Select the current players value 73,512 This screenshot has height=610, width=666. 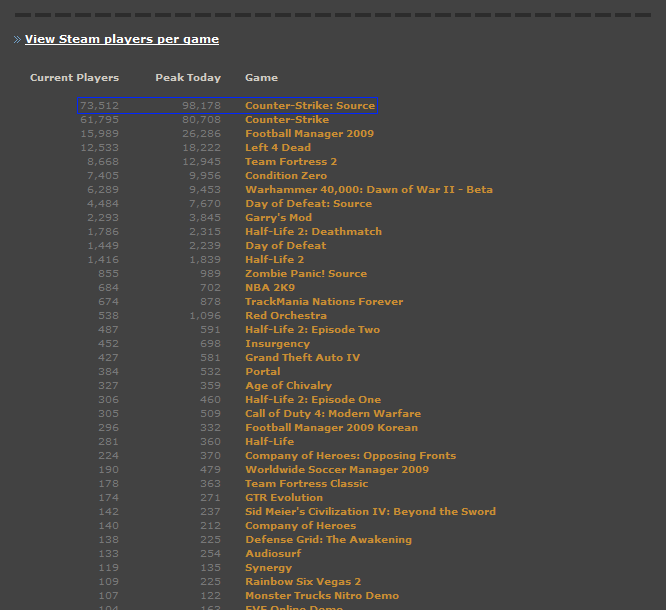(x=100, y=105)
